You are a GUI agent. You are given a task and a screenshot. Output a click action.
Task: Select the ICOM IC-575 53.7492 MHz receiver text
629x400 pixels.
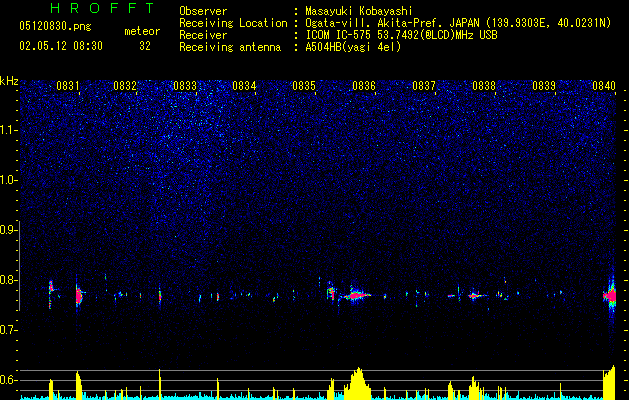tap(401, 35)
